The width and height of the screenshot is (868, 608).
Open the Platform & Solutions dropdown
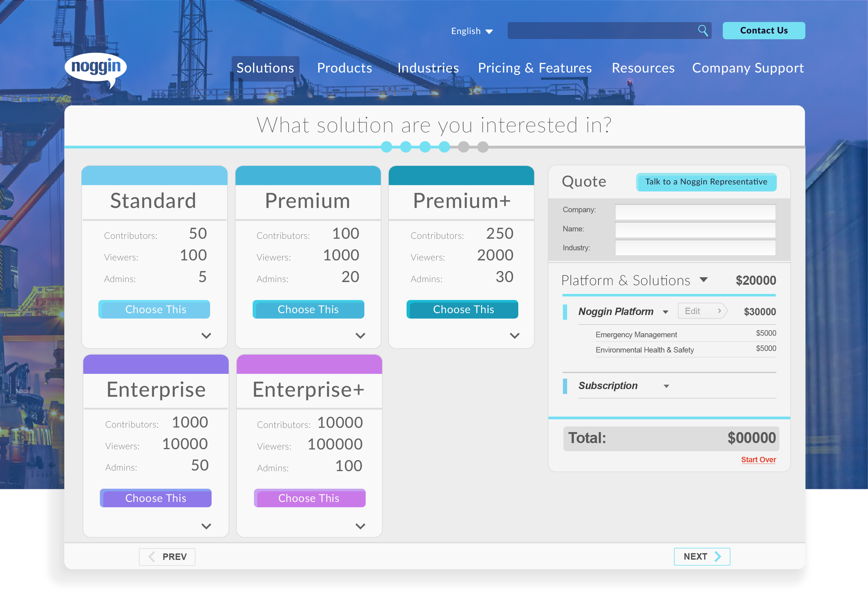coord(704,279)
